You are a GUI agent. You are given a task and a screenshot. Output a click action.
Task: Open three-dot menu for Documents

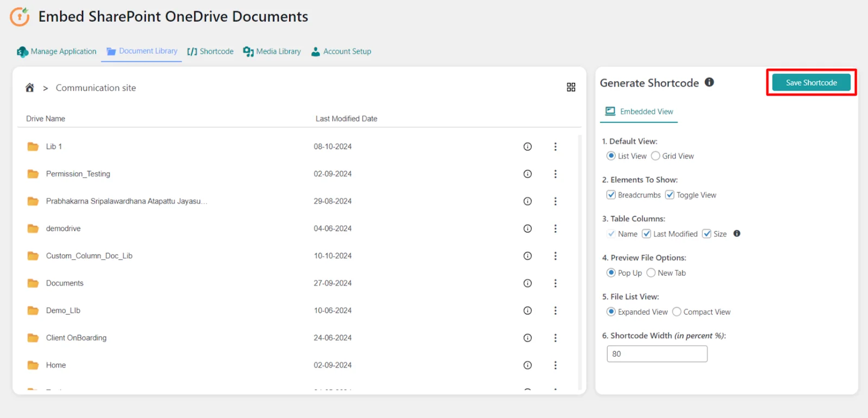click(555, 283)
